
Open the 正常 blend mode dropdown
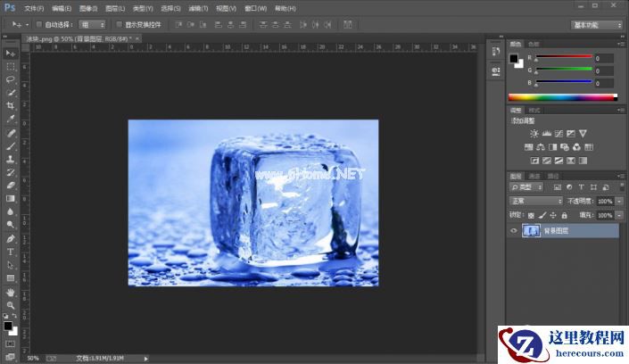click(536, 201)
